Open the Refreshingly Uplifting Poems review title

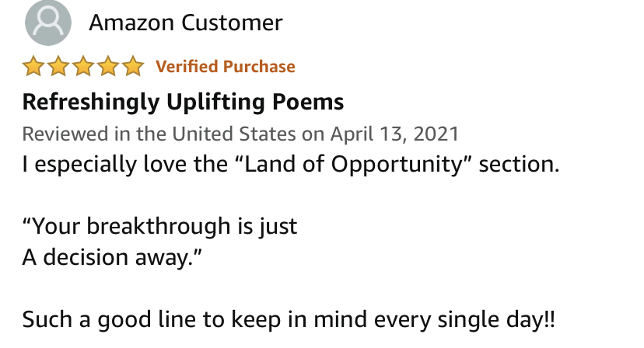coord(183,103)
